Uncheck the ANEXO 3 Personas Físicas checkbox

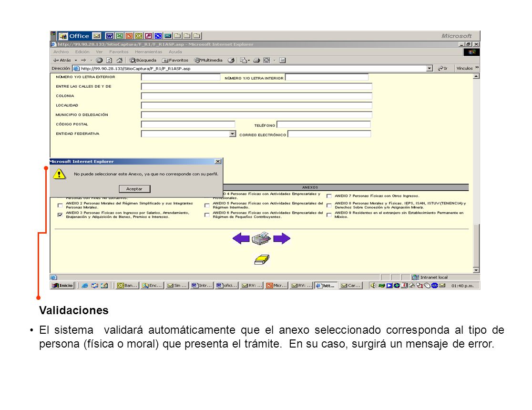(x=60, y=215)
